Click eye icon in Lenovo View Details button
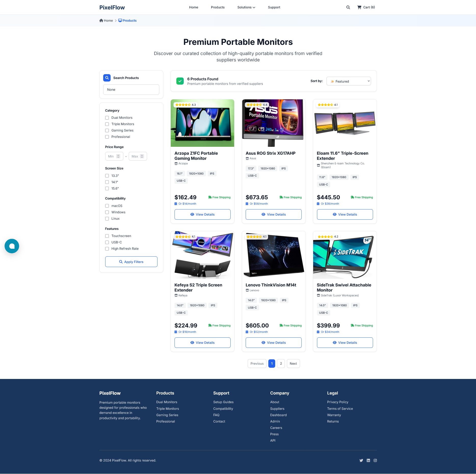The image size is (476, 474). (263, 343)
